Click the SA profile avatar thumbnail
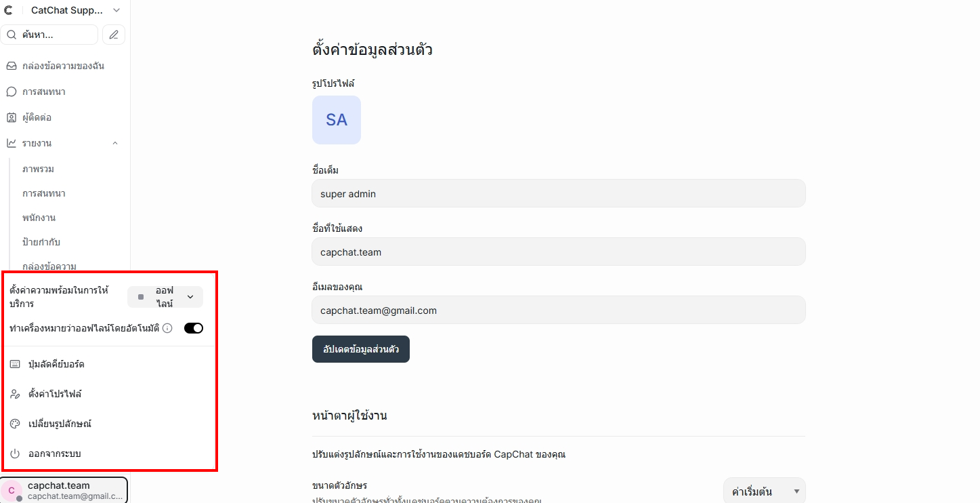 click(337, 119)
